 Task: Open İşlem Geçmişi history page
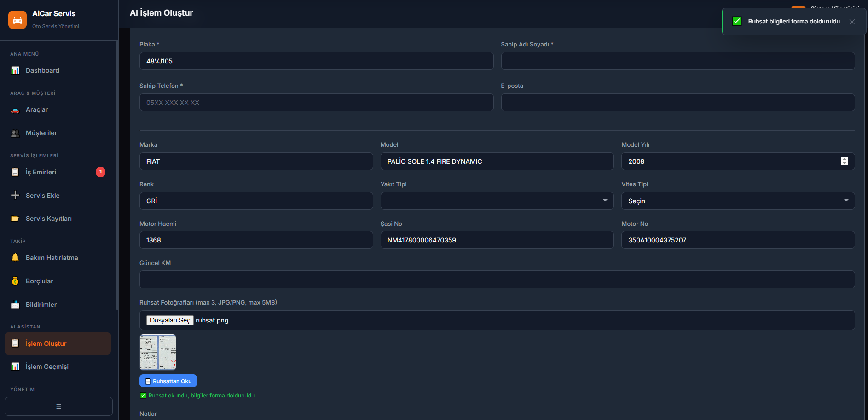coord(58,367)
